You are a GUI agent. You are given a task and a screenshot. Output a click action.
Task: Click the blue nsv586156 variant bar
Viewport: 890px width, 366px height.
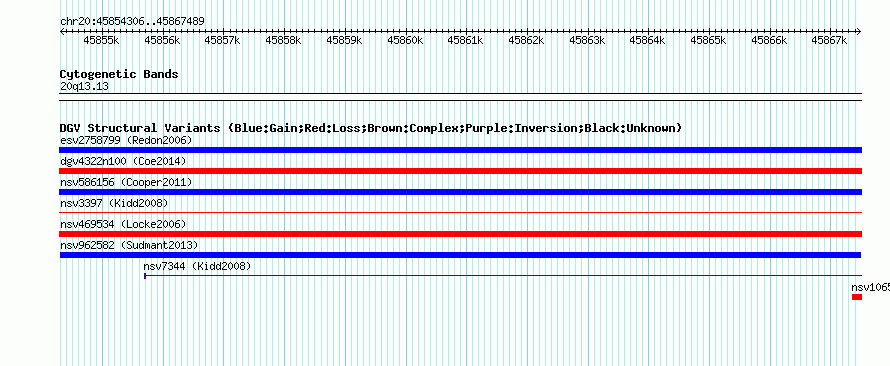(460, 192)
